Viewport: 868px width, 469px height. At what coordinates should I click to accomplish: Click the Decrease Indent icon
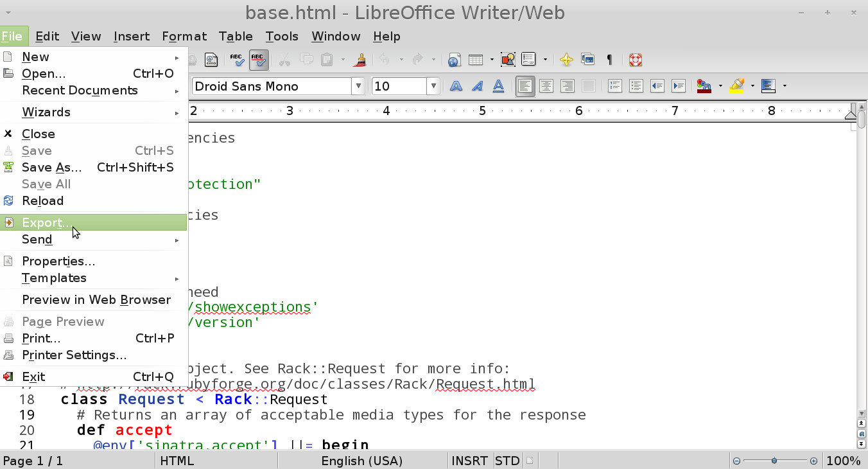(x=657, y=86)
